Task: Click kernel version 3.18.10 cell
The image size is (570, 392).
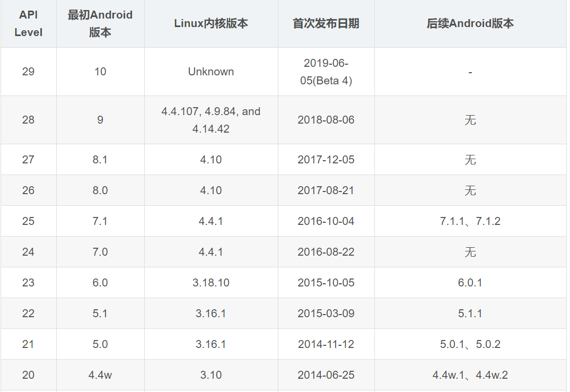Action: pos(211,283)
